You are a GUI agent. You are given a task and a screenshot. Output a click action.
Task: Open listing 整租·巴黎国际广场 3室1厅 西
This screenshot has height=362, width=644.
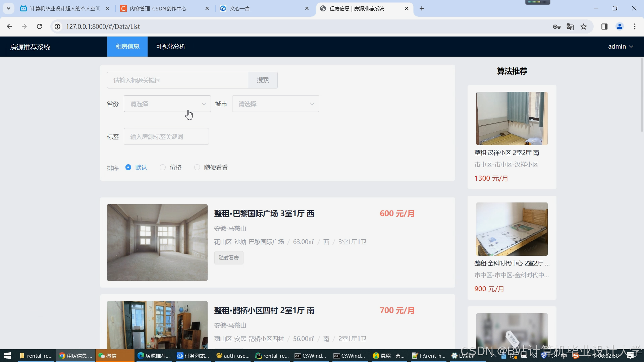tap(264, 214)
